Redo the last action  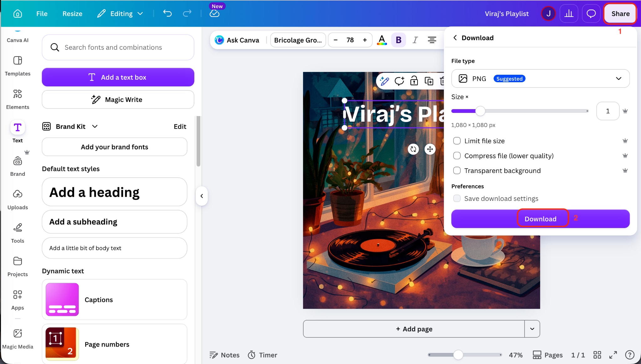(x=187, y=13)
